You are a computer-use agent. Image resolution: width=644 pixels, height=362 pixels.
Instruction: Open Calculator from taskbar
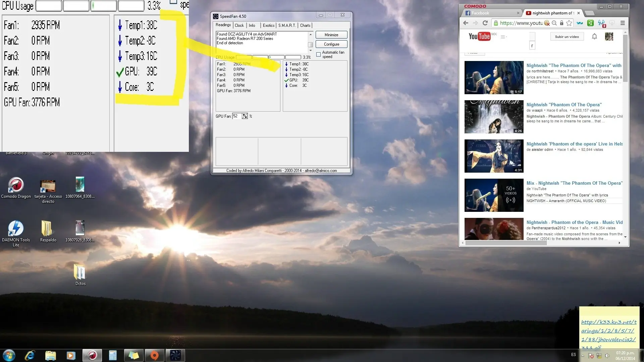[113, 355]
